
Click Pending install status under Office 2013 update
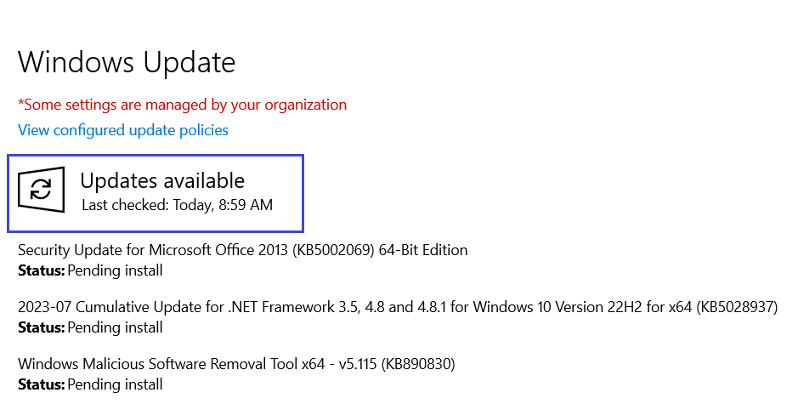[x=115, y=270]
